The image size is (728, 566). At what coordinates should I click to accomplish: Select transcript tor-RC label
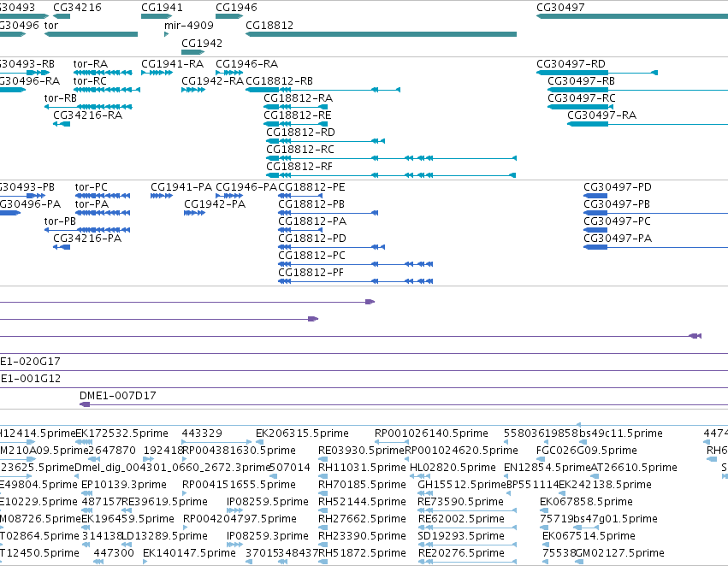point(90,80)
